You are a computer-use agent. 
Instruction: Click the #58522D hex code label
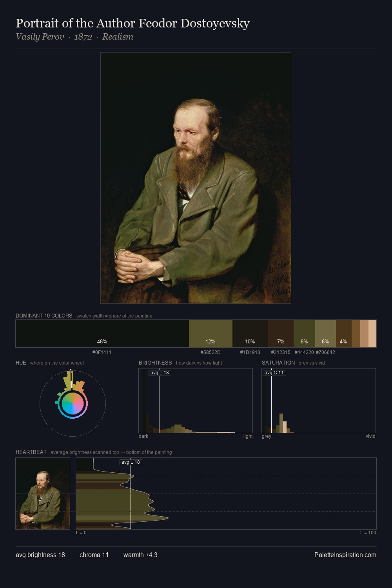(211, 352)
